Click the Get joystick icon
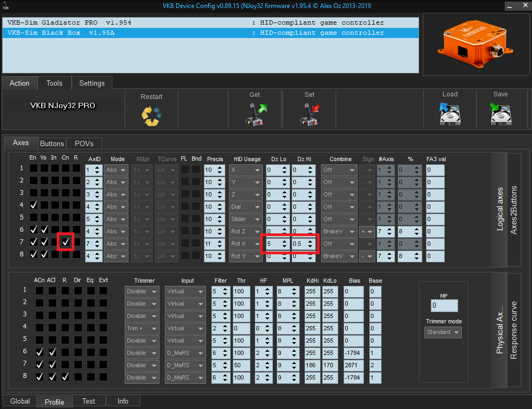The width and height of the screenshot is (532, 409). 256,115
